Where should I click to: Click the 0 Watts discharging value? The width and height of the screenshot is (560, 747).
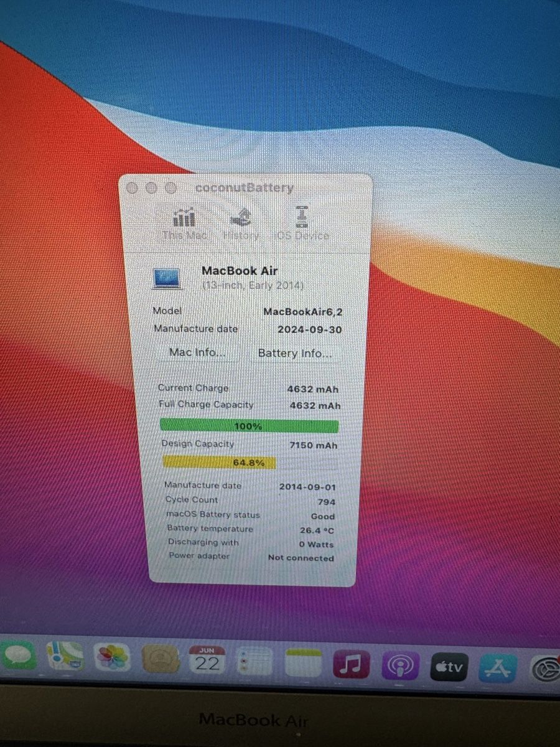(x=316, y=544)
